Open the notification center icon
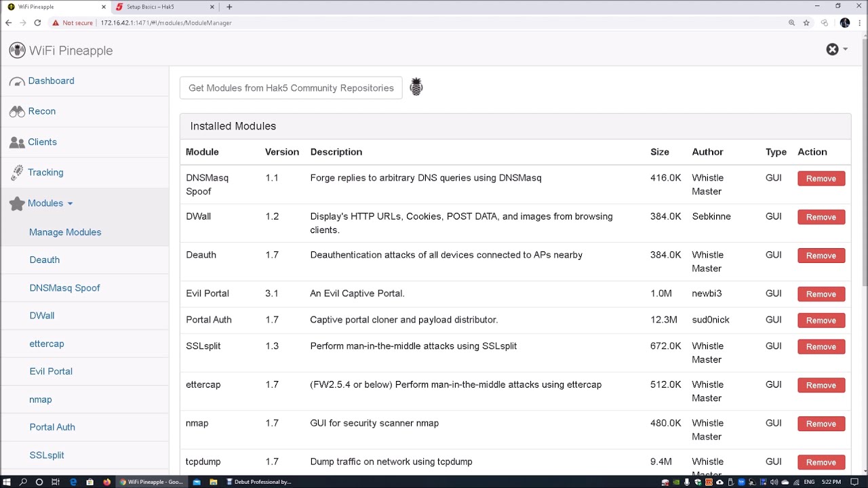868x488 pixels. 854,482
